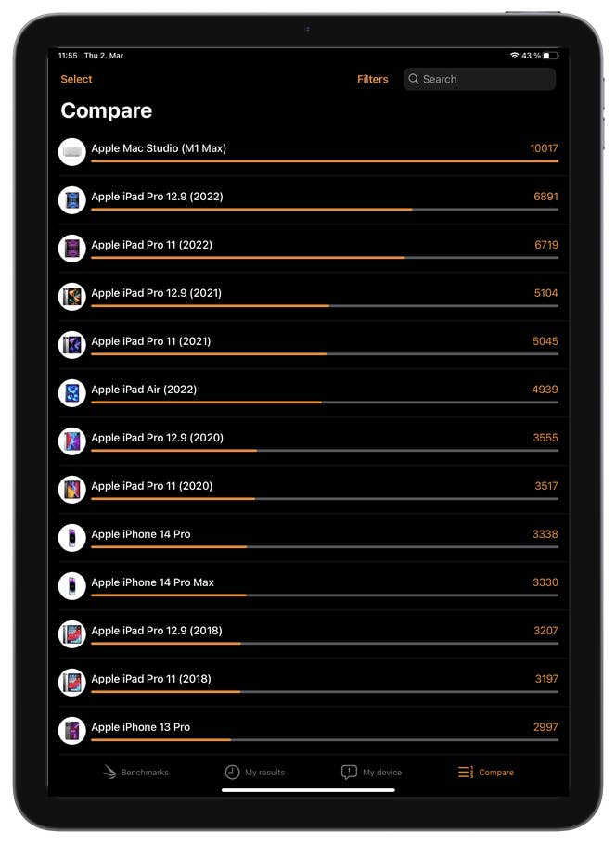
Task: Select the My results clock icon
Action: 233,772
